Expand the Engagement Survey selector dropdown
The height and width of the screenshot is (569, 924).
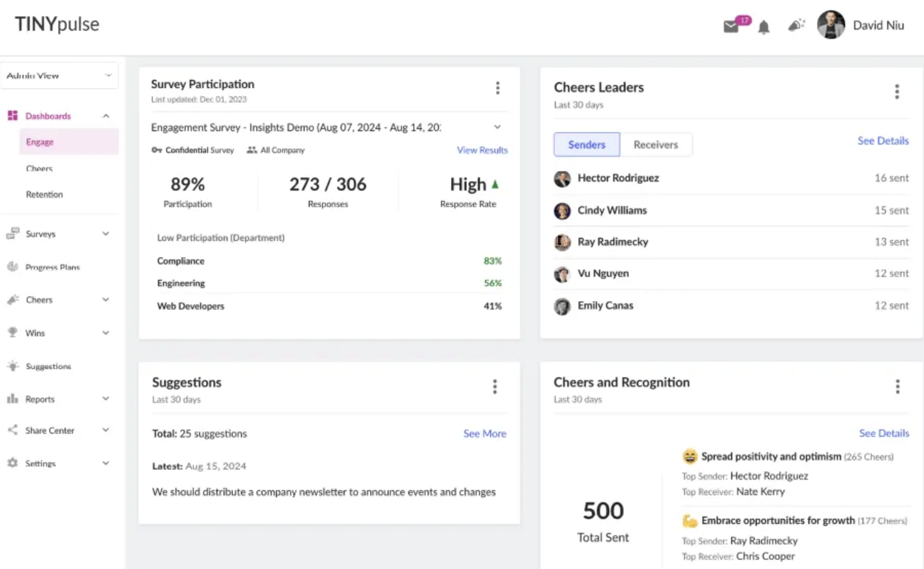pyautogui.click(x=496, y=127)
